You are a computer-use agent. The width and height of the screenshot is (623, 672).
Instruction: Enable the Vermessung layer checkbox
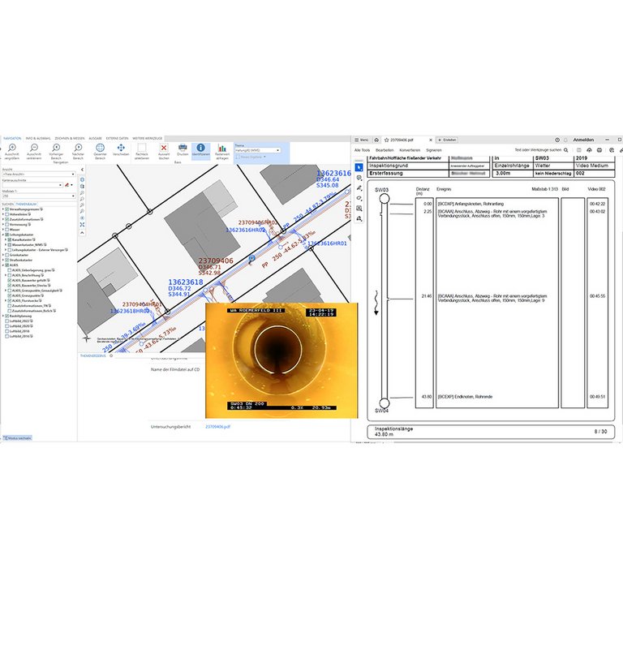(6, 225)
